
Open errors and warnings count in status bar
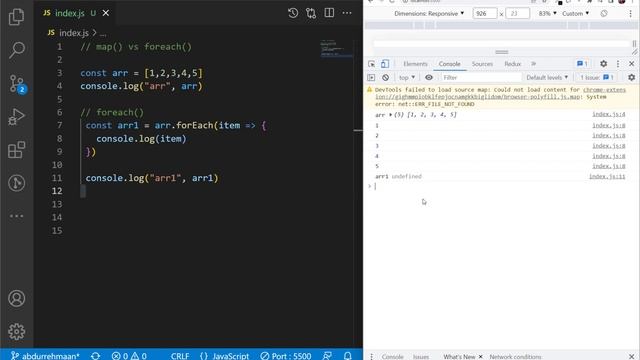[129, 356]
